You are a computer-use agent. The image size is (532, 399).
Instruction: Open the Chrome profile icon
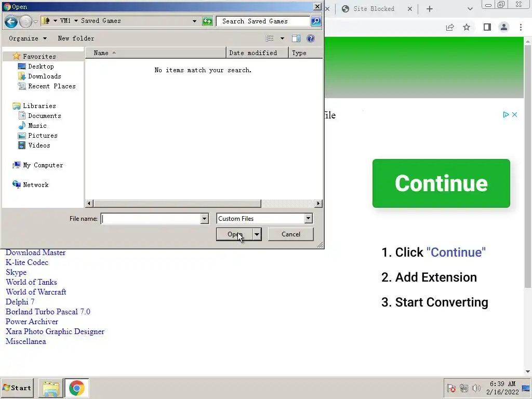tap(504, 27)
